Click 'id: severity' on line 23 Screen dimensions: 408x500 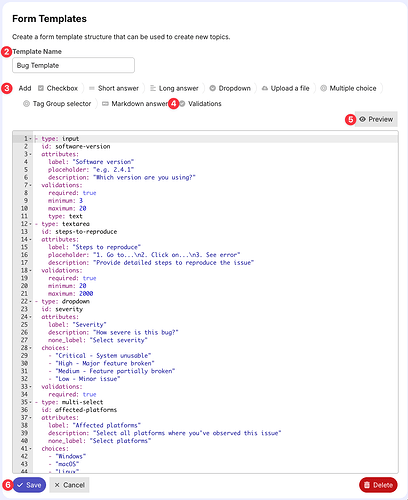[62, 309]
